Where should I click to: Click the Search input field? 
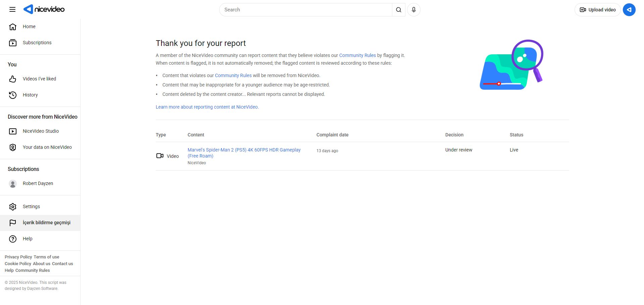click(305, 10)
